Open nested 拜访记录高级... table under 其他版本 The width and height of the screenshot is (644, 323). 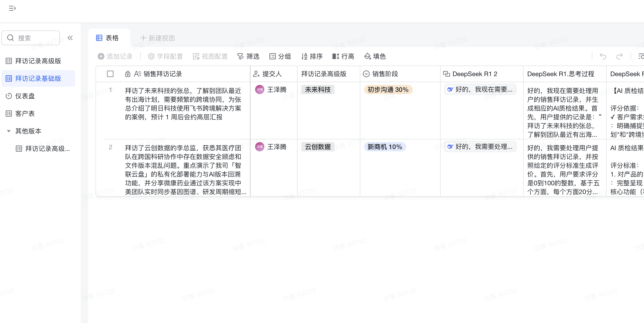coord(42,149)
